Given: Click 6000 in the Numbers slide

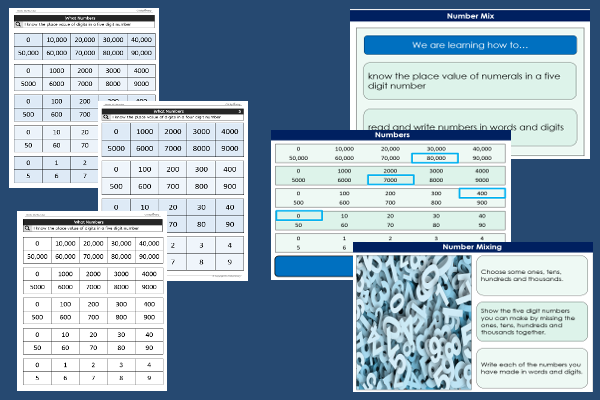Looking at the screenshot, I should [344, 180].
